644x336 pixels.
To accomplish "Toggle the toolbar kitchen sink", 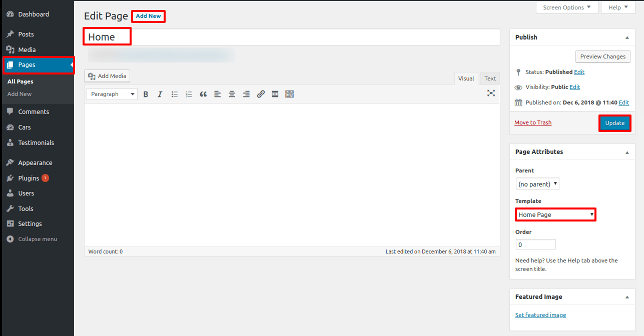I will [x=289, y=94].
